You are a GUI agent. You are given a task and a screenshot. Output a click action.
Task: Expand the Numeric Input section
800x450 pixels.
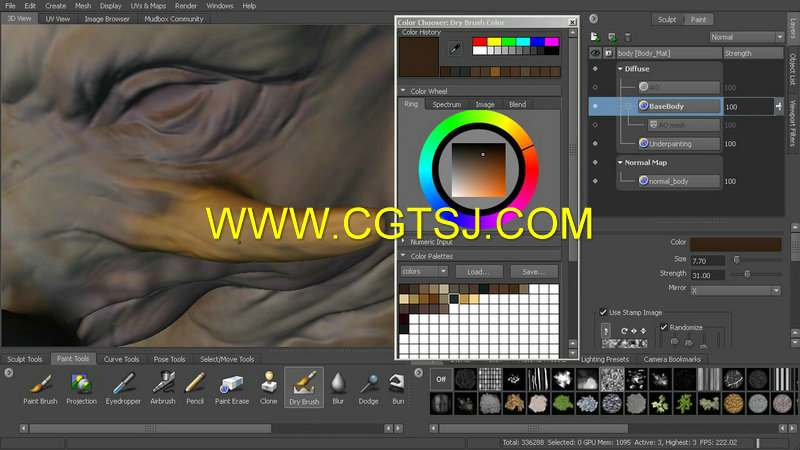click(x=403, y=241)
